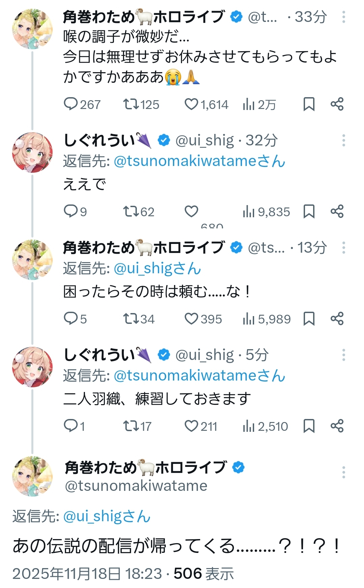Share the top post by Watame

(337, 104)
